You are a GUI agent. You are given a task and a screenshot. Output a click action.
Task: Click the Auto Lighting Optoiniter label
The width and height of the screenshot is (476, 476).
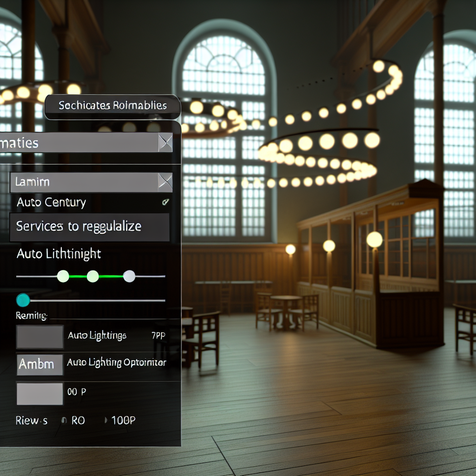116,363
